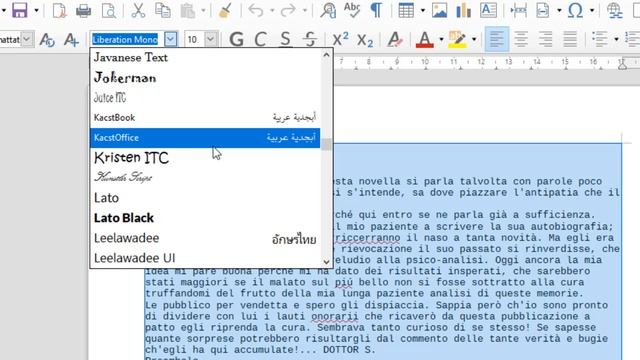
Task: Open the Paste options dropdown
Action: [x=203, y=10]
